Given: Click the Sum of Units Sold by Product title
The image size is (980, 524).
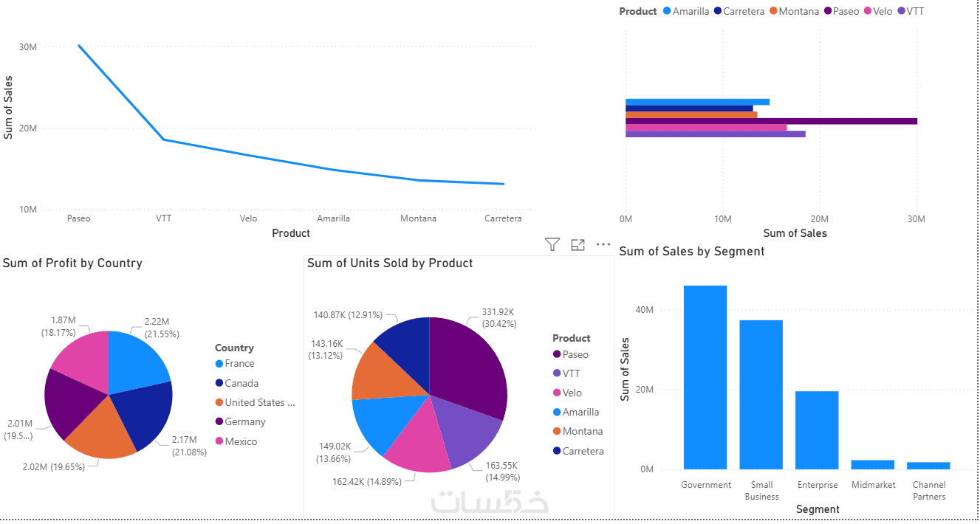Looking at the screenshot, I should click(390, 263).
